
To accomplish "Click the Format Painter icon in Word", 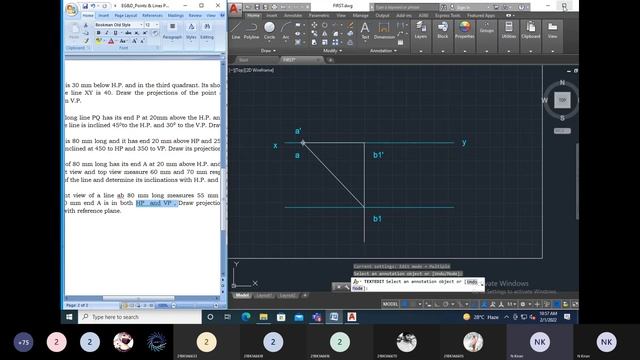I will [87, 41].
